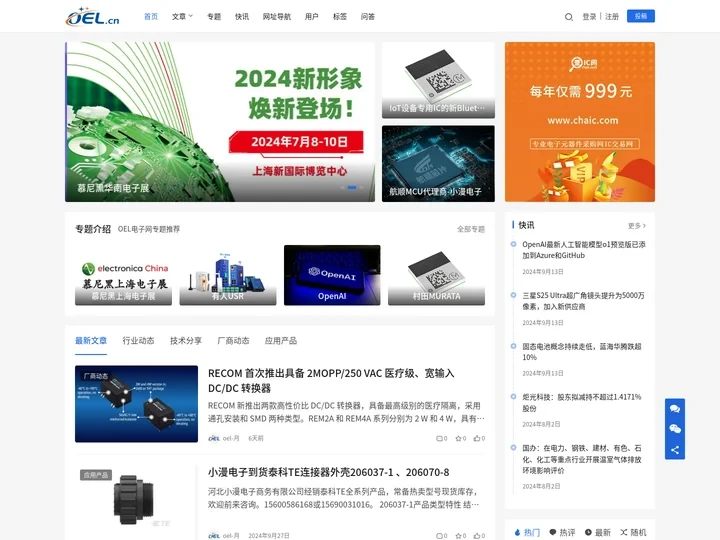This screenshot has height=540, width=720.
Task: Click the OEL.cn site logo
Action: [x=92, y=17]
